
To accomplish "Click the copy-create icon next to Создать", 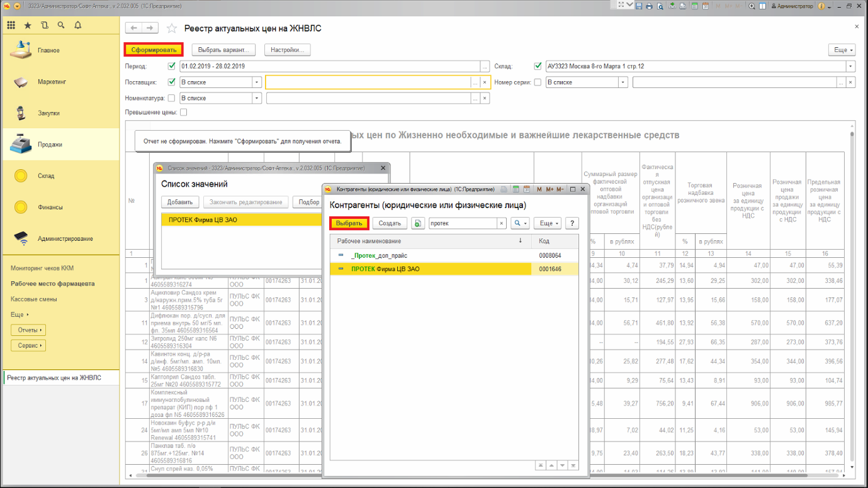I will pos(417,223).
